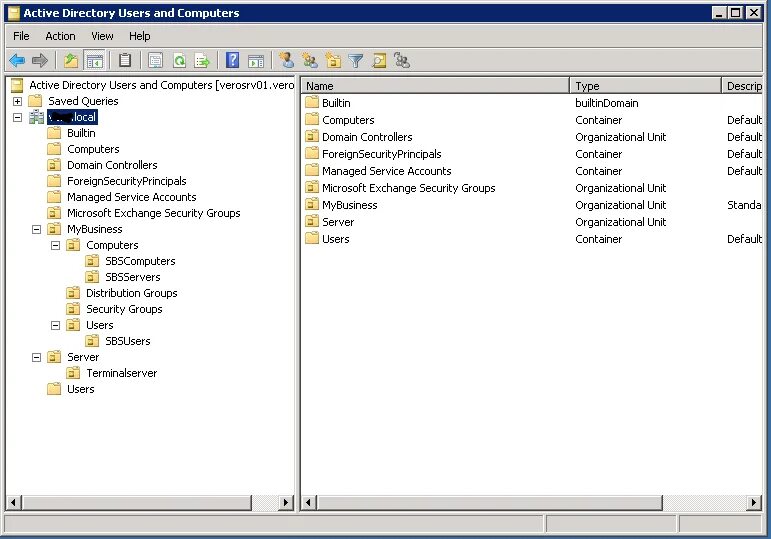Select the Server row in the right list

pos(533,222)
